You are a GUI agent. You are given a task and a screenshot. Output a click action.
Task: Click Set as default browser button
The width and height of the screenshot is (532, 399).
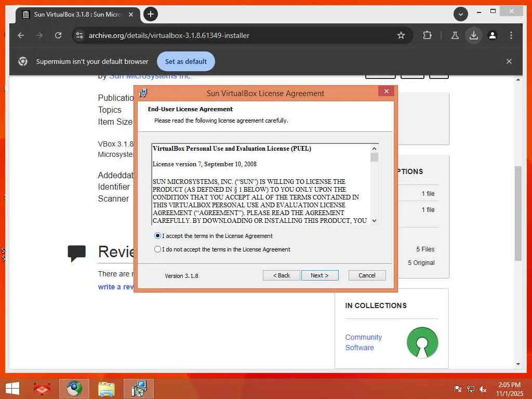(186, 61)
